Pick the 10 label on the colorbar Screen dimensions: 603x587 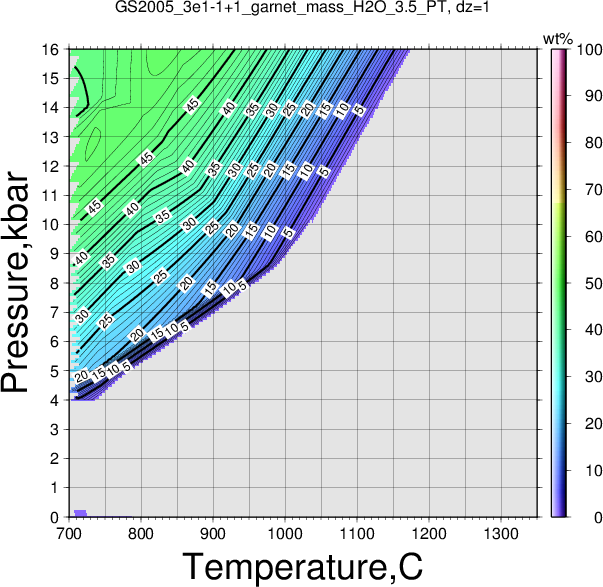pos(594,470)
